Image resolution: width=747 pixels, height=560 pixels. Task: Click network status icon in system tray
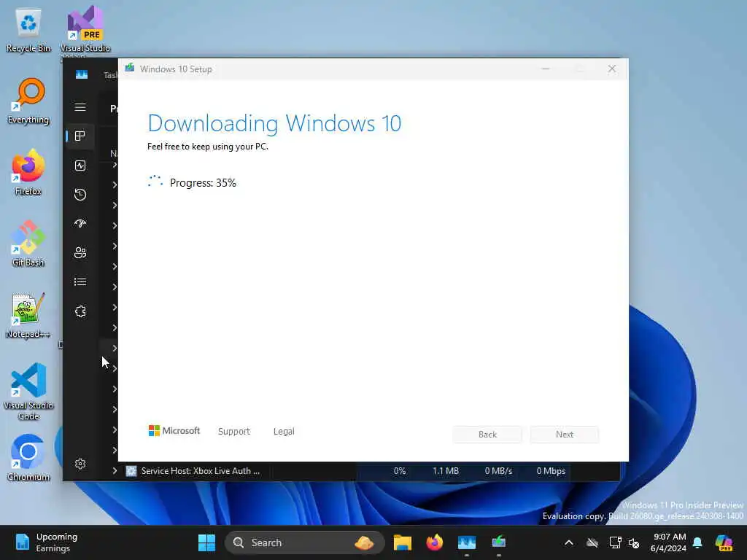tap(615, 542)
